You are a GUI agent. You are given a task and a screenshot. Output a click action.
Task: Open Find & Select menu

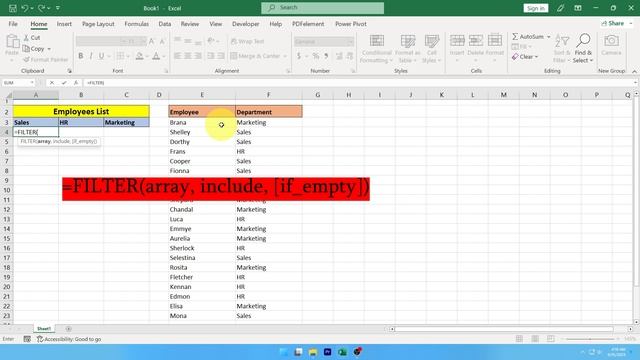tap(583, 49)
